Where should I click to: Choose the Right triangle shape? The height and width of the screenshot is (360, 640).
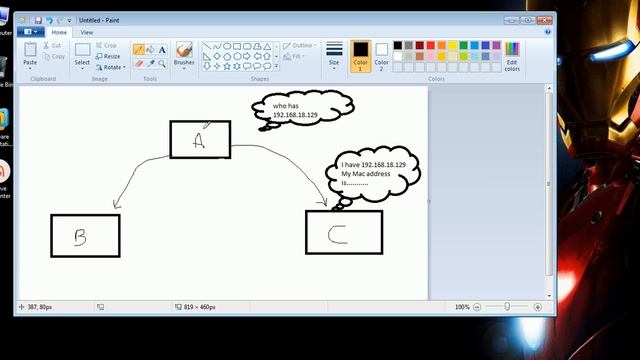click(207, 56)
